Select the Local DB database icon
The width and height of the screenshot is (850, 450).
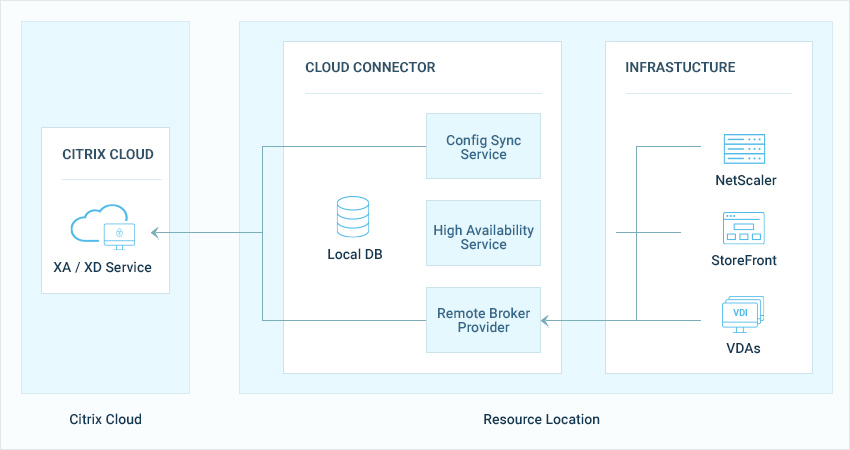pos(353,217)
